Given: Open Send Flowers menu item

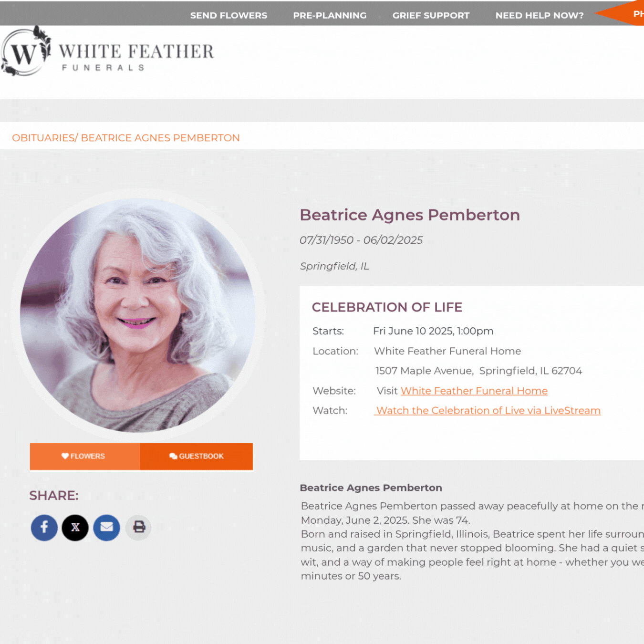Looking at the screenshot, I should (x=229, y=15).
